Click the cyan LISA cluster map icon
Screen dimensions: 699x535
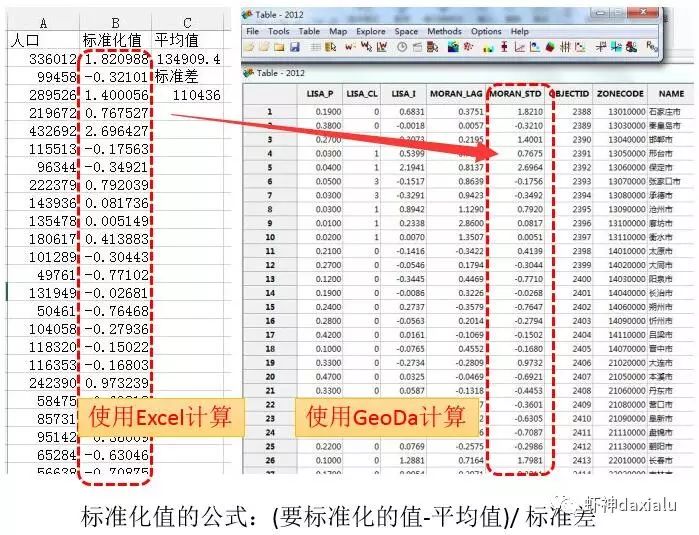pyautogui.click(x=617, y=47)
